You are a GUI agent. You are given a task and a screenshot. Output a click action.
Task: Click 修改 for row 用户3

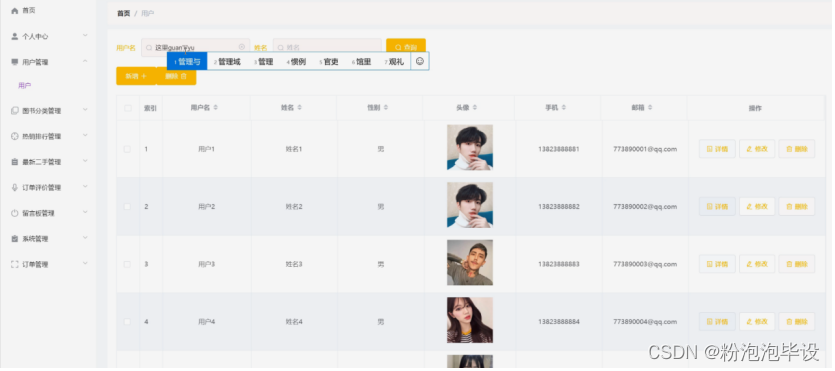coord(757,264)
